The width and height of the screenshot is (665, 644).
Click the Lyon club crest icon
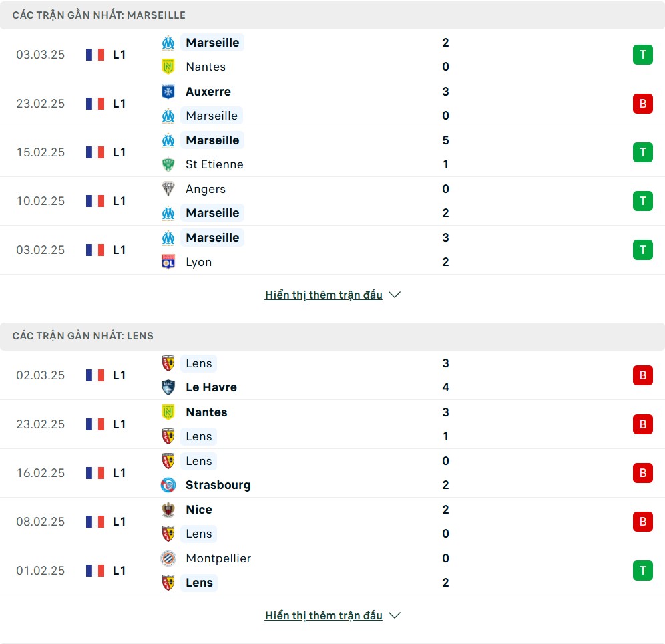168,262
